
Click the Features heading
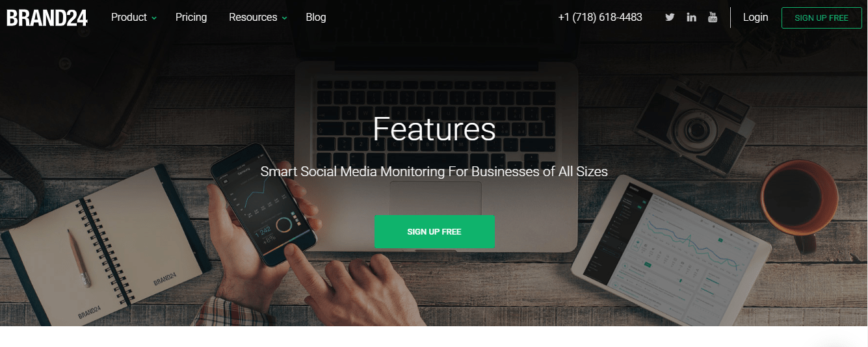click(x=434, y=128)
